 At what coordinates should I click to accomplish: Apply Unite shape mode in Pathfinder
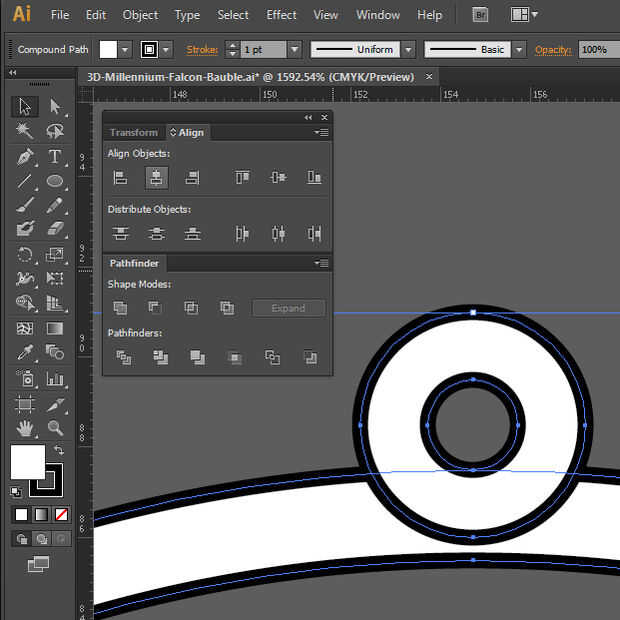pyautogui.click(x=120, y=308)
